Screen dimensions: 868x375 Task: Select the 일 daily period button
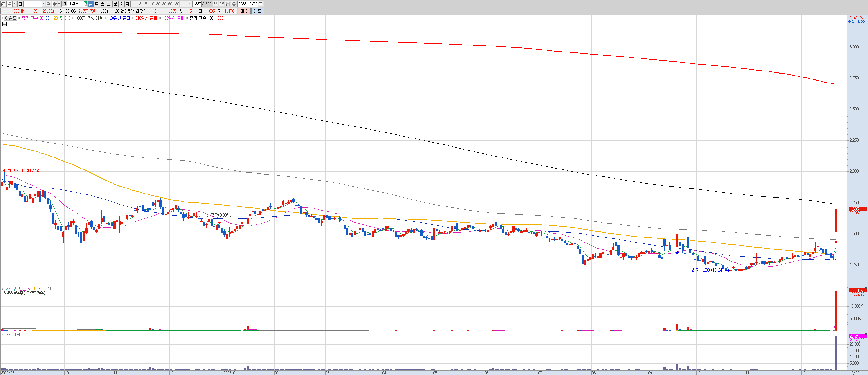point(91,4)
